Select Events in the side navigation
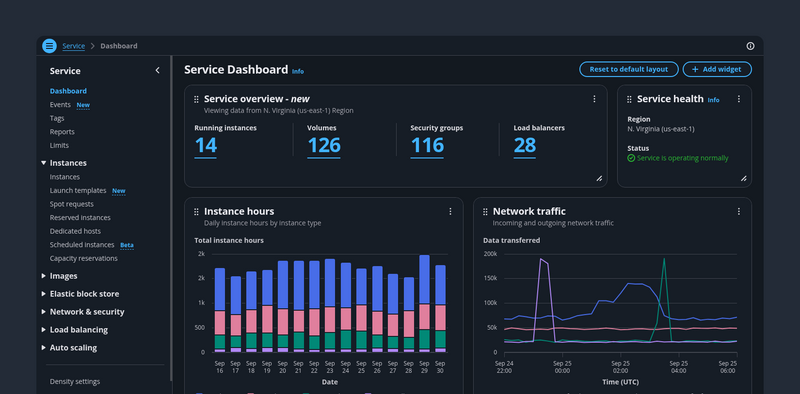 60,105
